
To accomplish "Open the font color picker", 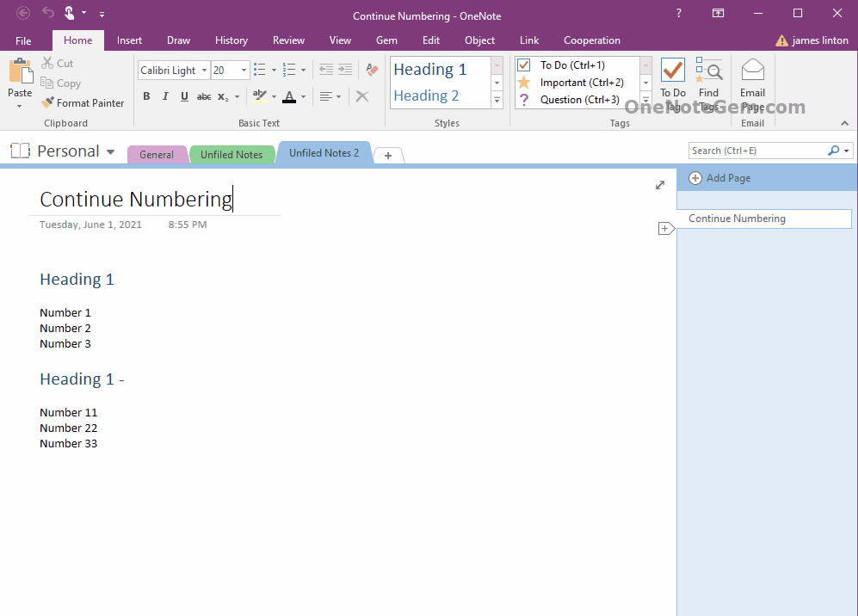I will click(302, 96).
